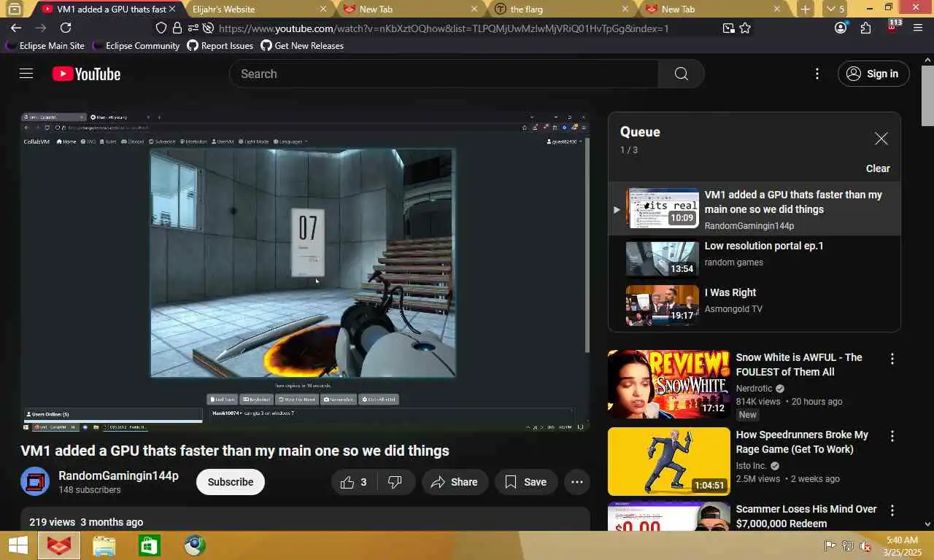Open Scammer Loses His Mind video title

click(x=806, y=516)
